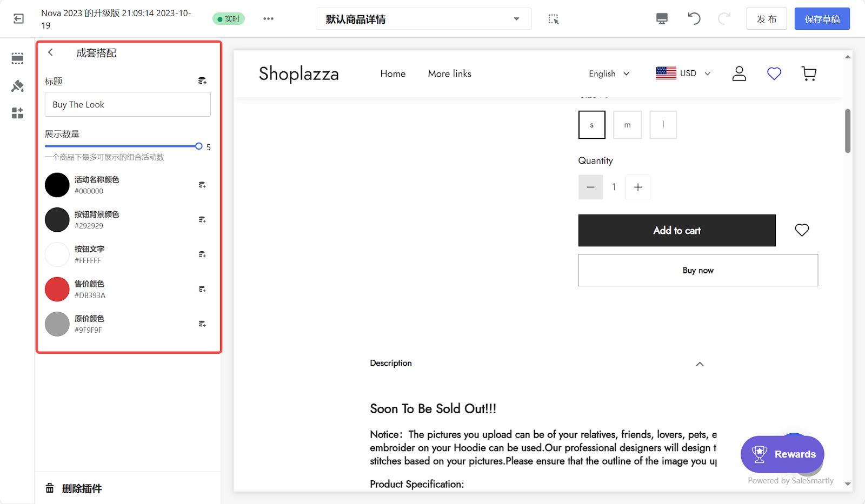This screenshot has height=504, width=865.
Task: Open the apps plugin sidebar icon
Action: click(17, 113)
